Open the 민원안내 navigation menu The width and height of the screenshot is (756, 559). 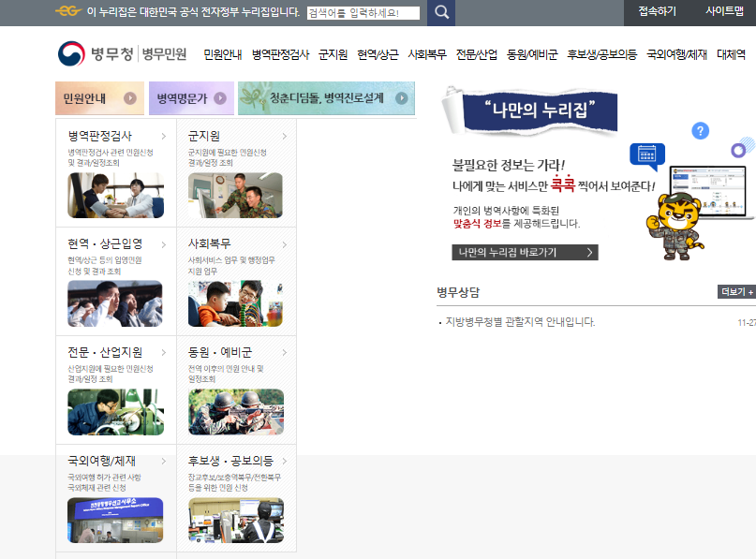[x=221, y=54]
